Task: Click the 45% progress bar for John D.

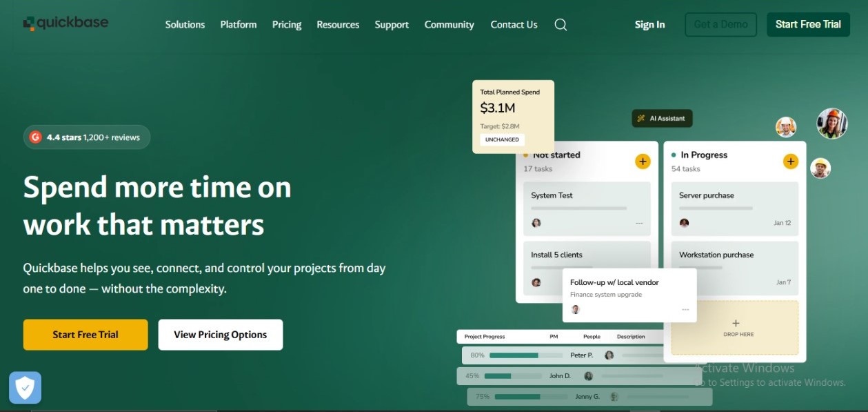Action: pos(513,376)
